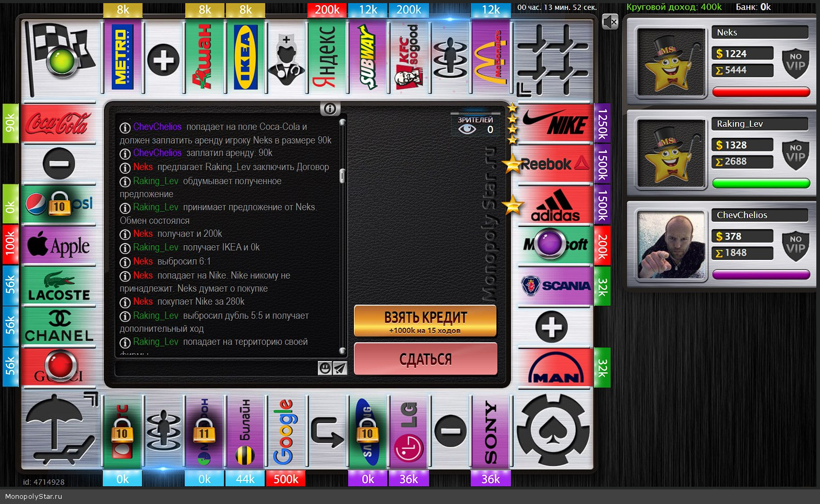Click the chat message input field
This screenshot has width=820, height=504.
pyautogui.click(x=216, y=368)
